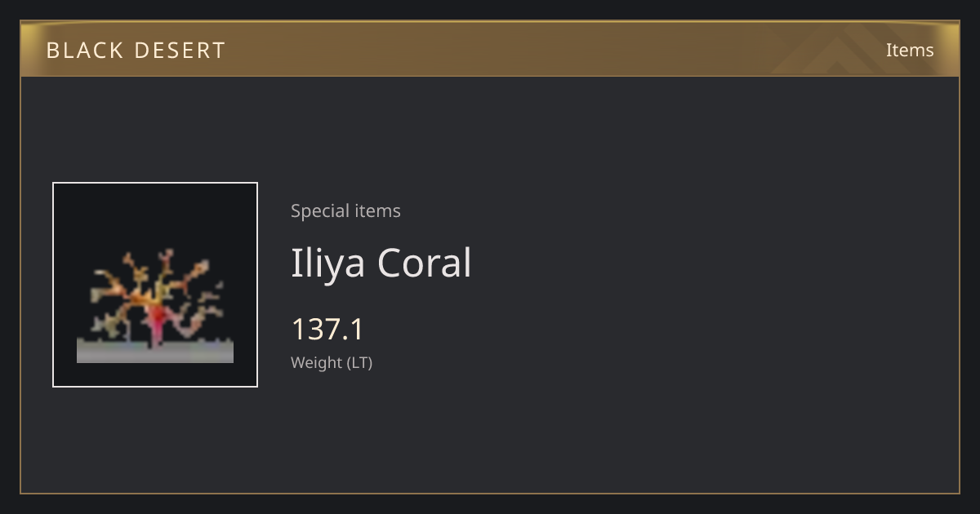Click the Weight (LT) label
This screenshot has height=514, width=980.
[332, 363]
